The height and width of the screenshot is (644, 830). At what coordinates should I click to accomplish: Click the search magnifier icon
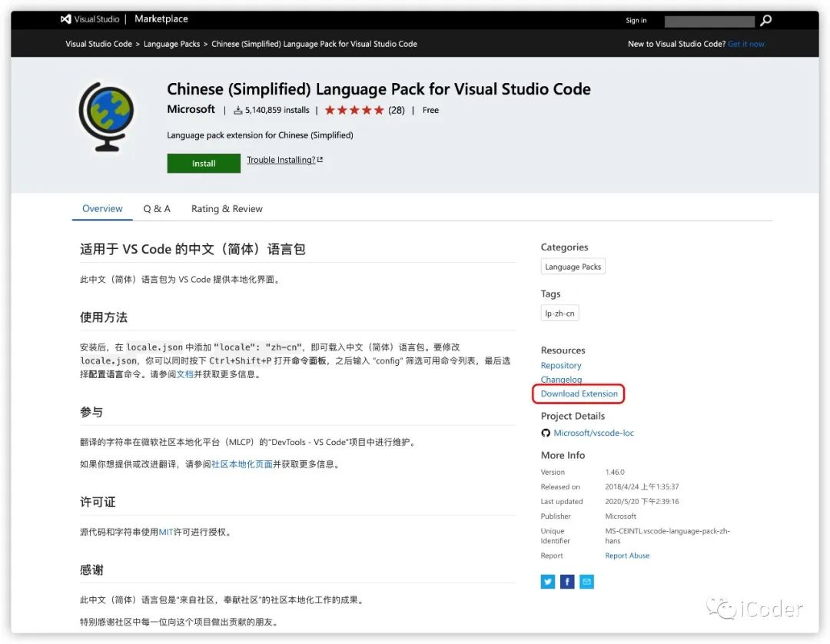tap(765, 21)
